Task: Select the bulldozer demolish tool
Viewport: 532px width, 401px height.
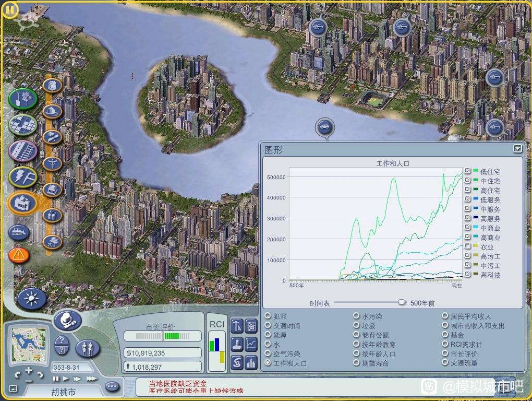Action: click(19, 232)
